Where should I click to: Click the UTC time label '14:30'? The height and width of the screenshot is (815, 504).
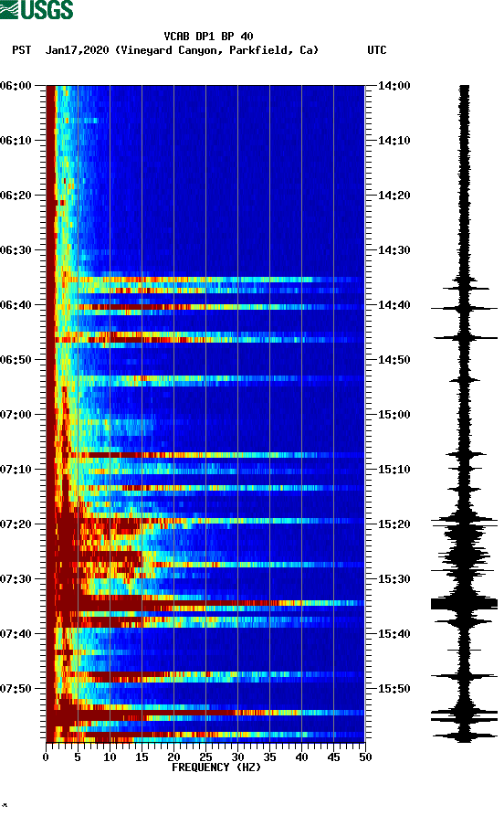[x=394, y=250]
